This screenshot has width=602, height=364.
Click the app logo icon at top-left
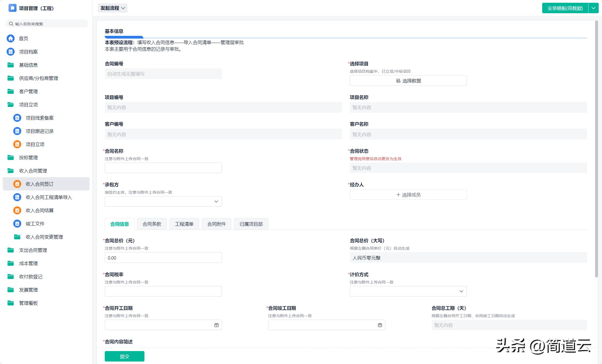[12, 8]
